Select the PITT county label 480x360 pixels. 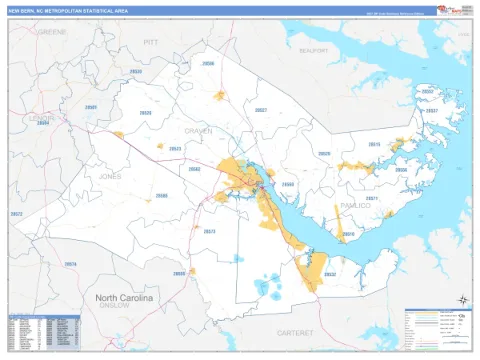pos(151,42)
